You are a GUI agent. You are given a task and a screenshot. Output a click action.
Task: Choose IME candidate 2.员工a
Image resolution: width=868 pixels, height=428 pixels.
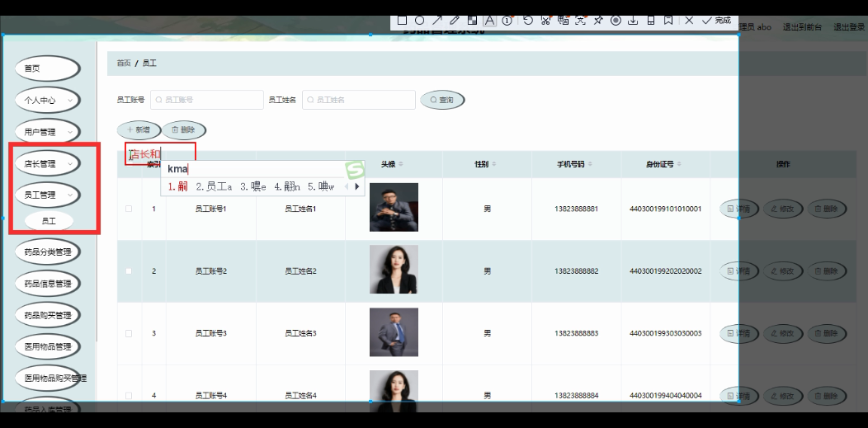click(214, 187)
